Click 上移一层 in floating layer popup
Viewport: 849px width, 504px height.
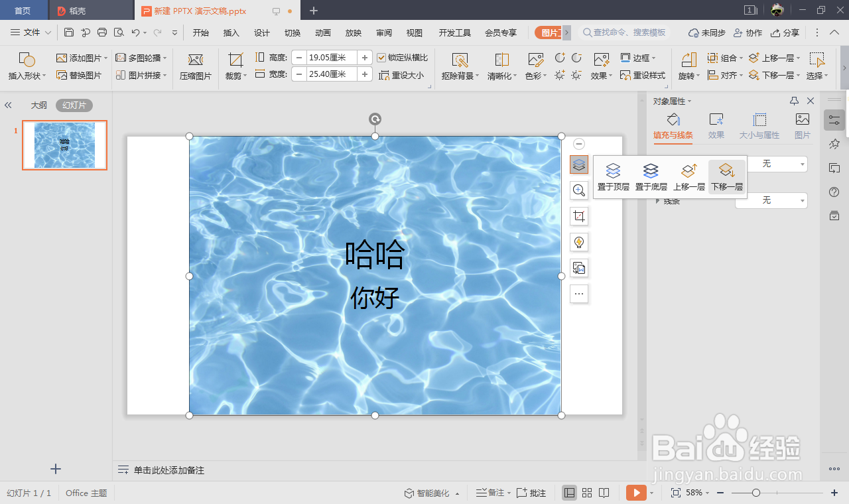pos(689,176)
